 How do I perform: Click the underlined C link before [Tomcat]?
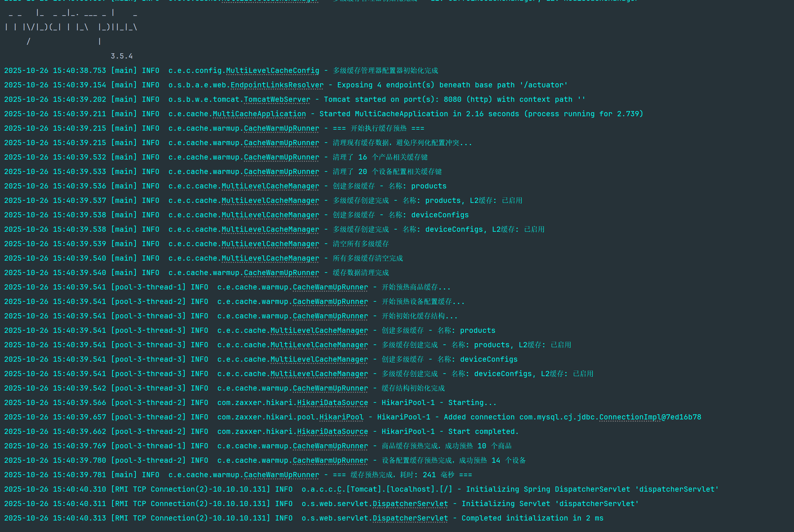[x=339, y=489]
